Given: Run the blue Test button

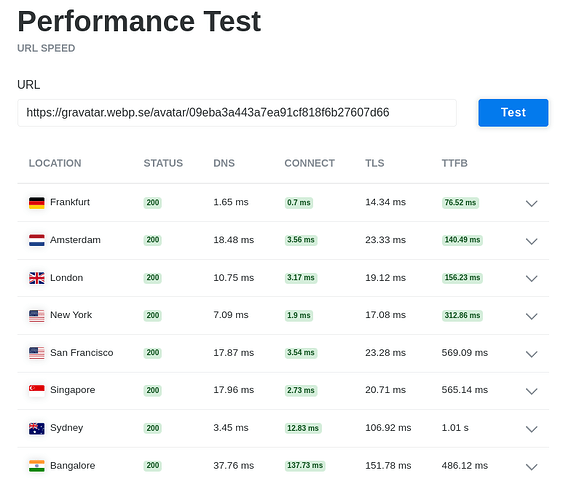Looking at the screenshot, I should pos(513,113).
